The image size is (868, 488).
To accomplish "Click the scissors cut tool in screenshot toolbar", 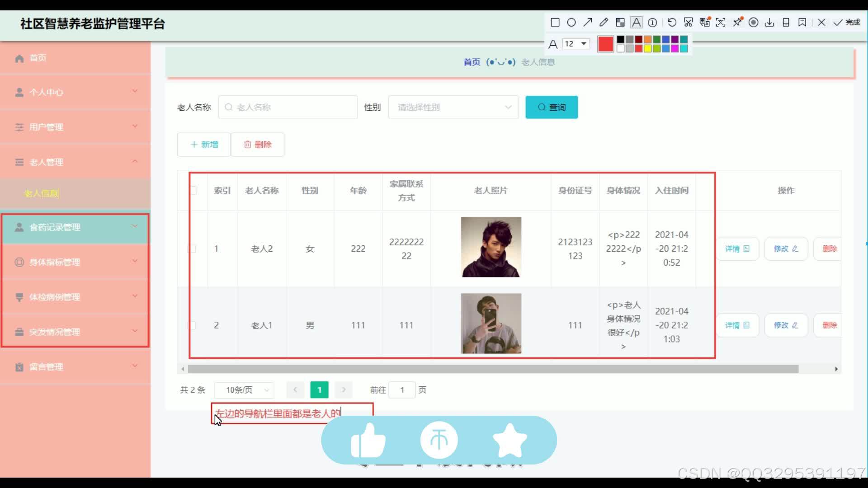I will click(x=688, y=22).
